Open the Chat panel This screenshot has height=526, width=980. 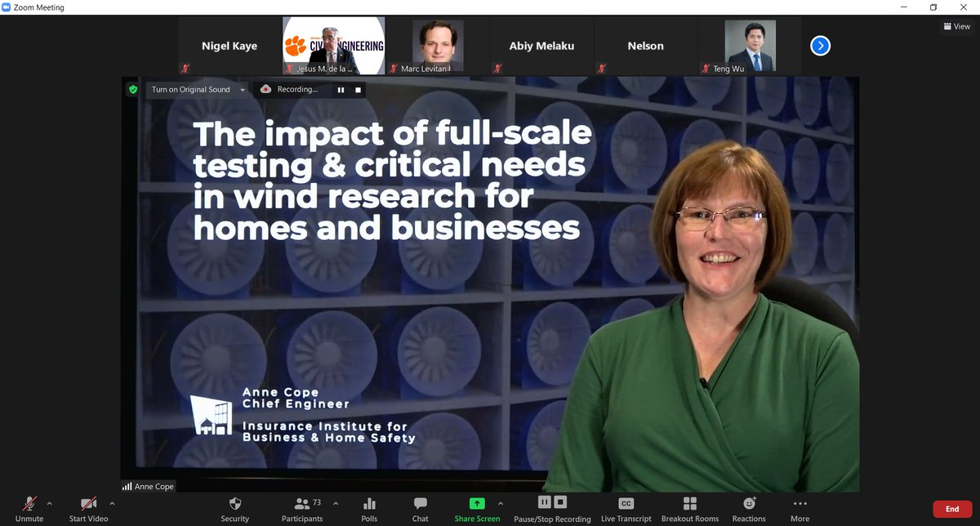(x=420, y=509)
